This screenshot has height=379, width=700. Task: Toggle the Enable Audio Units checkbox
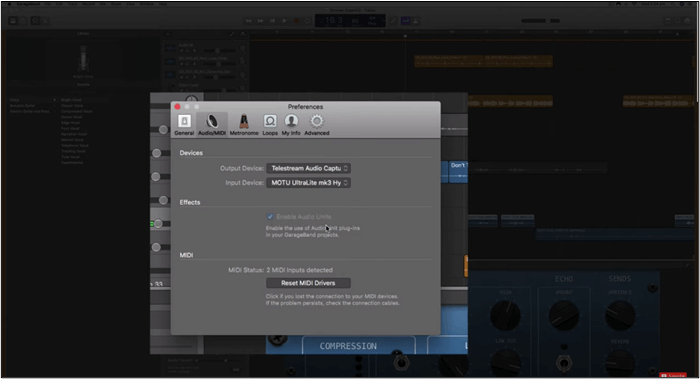[x=270, y=217]
